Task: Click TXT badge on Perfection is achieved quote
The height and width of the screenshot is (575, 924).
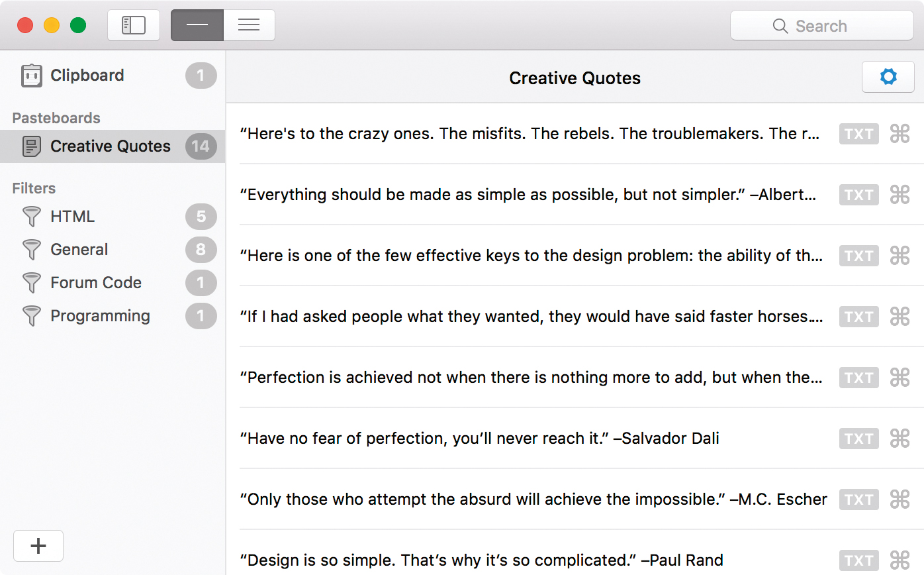Action: (x=858, y=378)
